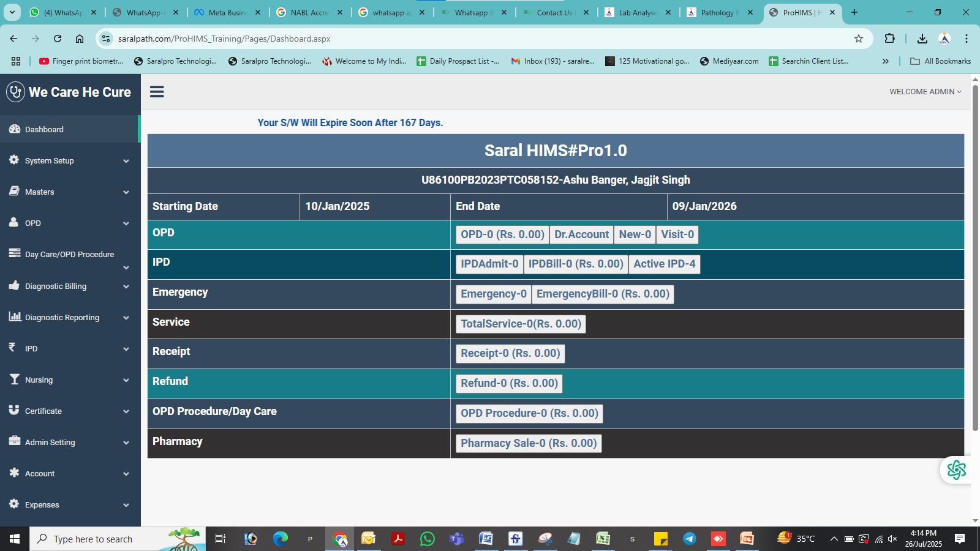Click the Diagnostic Billing thumbs-up icon
The width and height of the screenshot is (980, 551).
pyautogui.click(x=14, y=285)
